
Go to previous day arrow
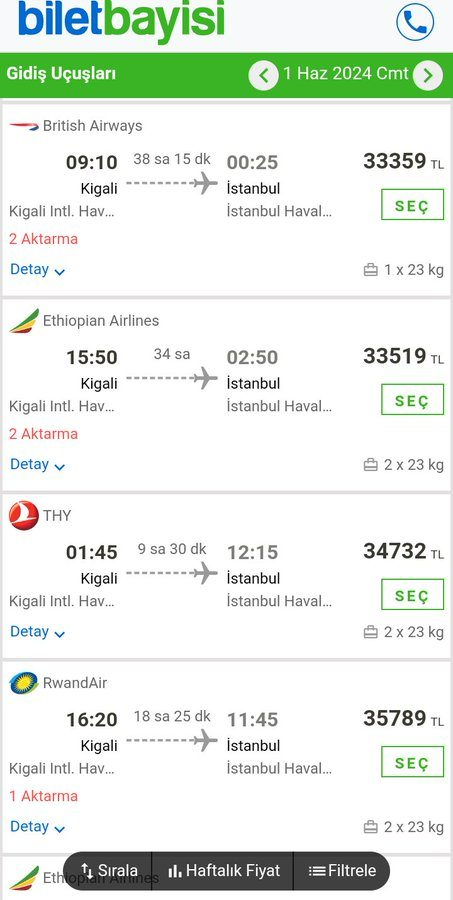coord(264,75)
